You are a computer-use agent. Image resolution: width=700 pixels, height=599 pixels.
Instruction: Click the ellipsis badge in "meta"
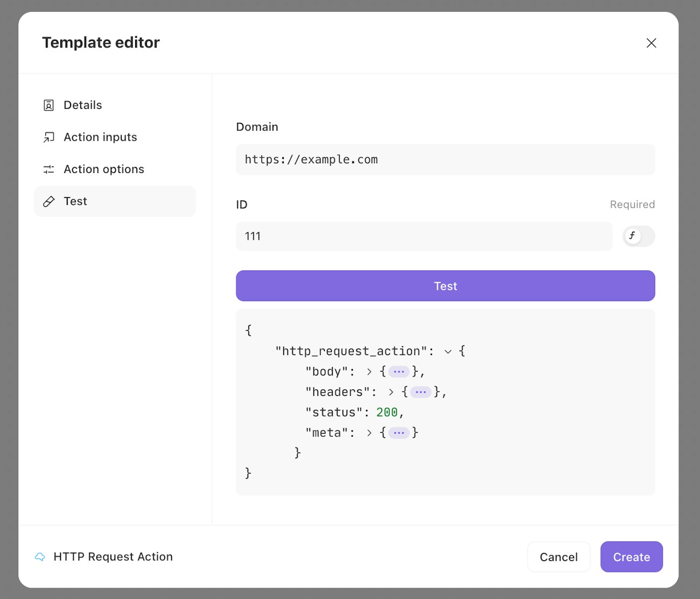pyautogui.click(x=398, y=433)
